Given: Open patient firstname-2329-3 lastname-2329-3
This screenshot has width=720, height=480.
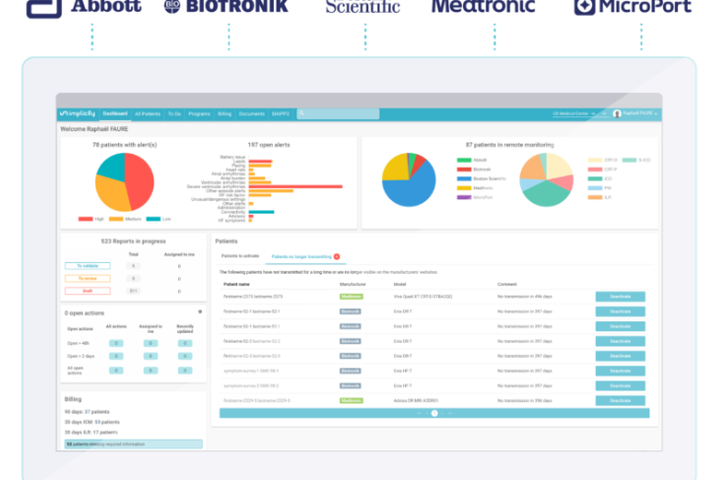Looking at the screenshot, I should [x=257, y=401].
